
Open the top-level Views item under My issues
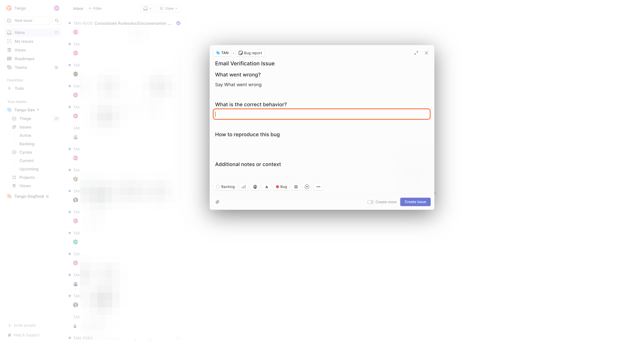point(33,50)
